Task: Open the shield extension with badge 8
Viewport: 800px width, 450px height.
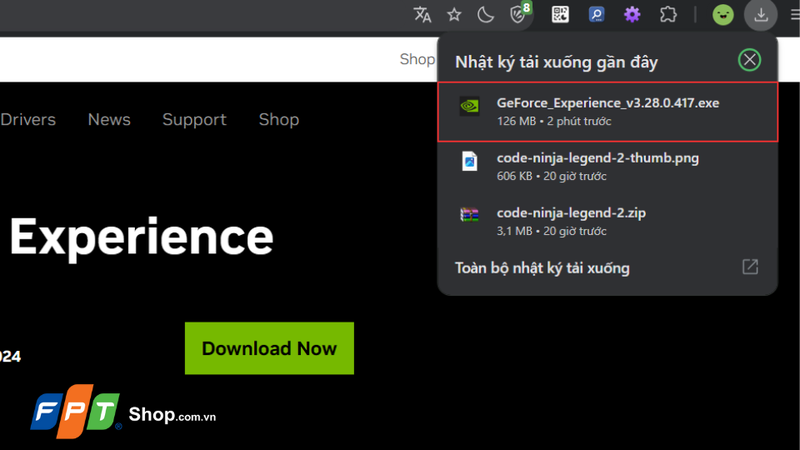Action: [519, 14]
